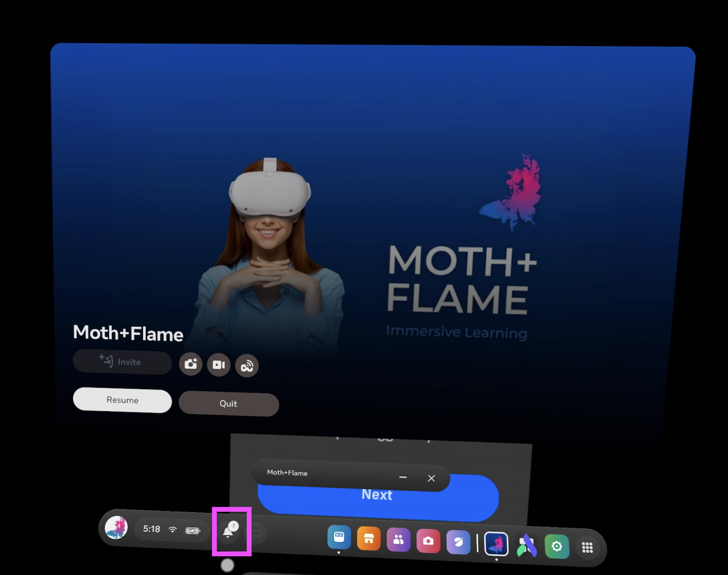The image size is (728, 575).
Task: Open the Feed app in the dock
Action: click(339, 537)
